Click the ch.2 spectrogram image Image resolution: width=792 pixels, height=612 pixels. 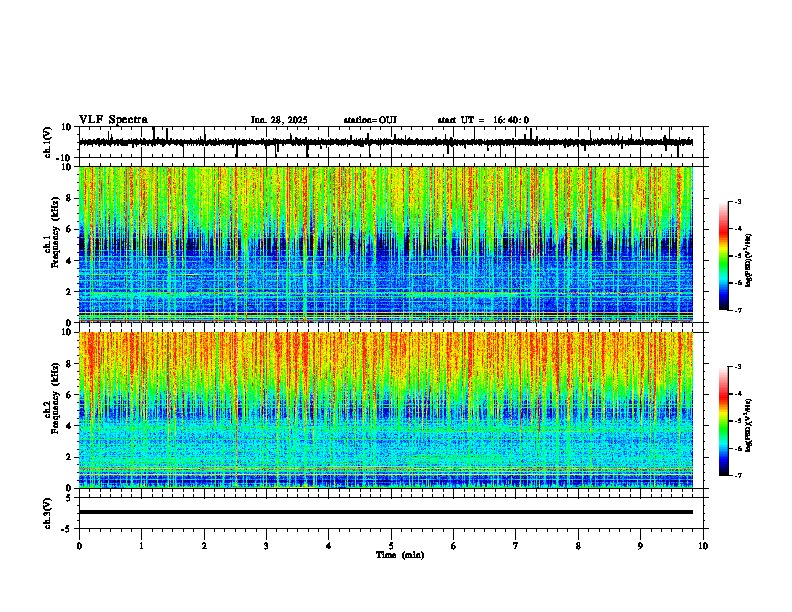coord(386,410)
